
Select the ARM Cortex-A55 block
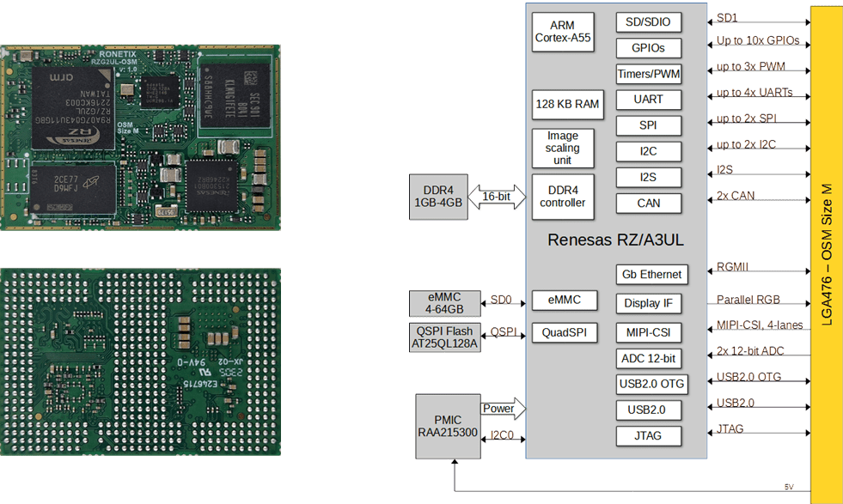pyautogui.click(x=563, y=32)
